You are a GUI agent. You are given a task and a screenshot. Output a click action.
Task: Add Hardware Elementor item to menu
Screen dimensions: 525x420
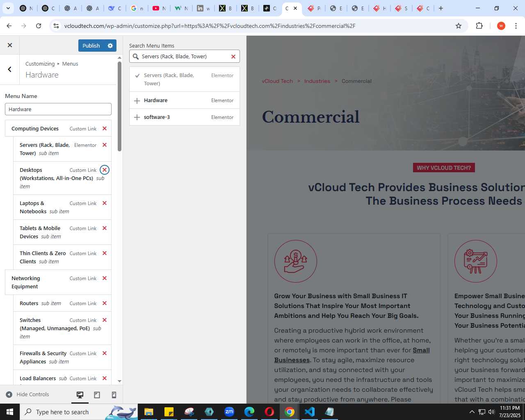(x=185, y=100)
